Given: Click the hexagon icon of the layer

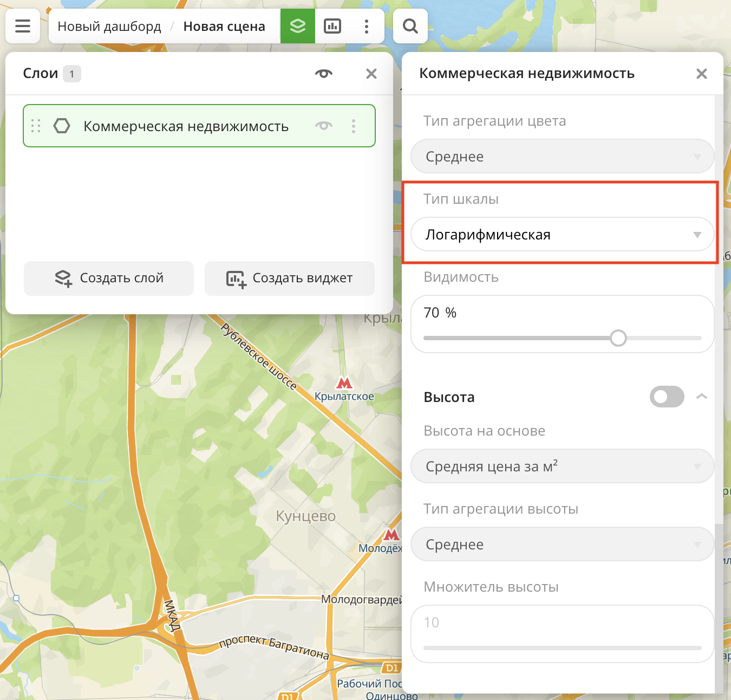Looking at the screenshot, I should pyautogui.click(x=62, y=126).
